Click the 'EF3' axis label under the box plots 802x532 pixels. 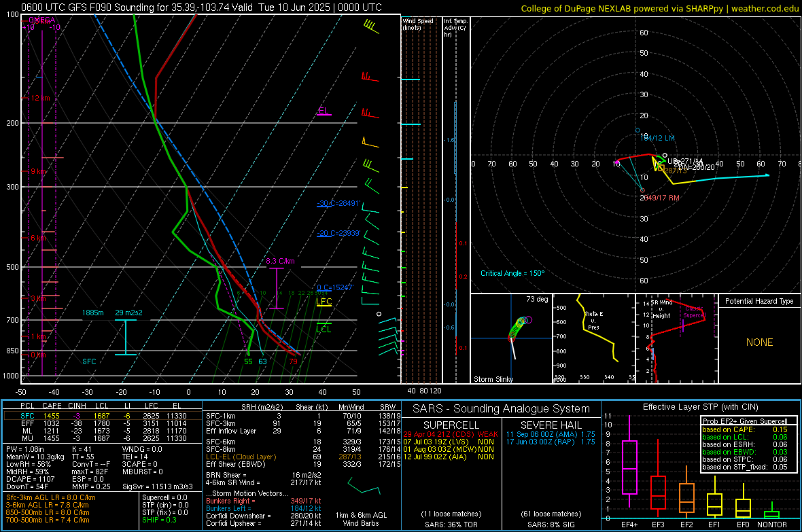pos(658,525)
